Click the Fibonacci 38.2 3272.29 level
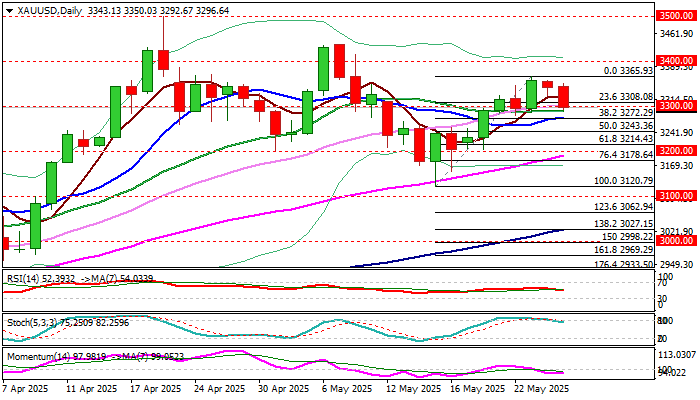Viewport: 700px width, 400px height. [x=626, y=113]
